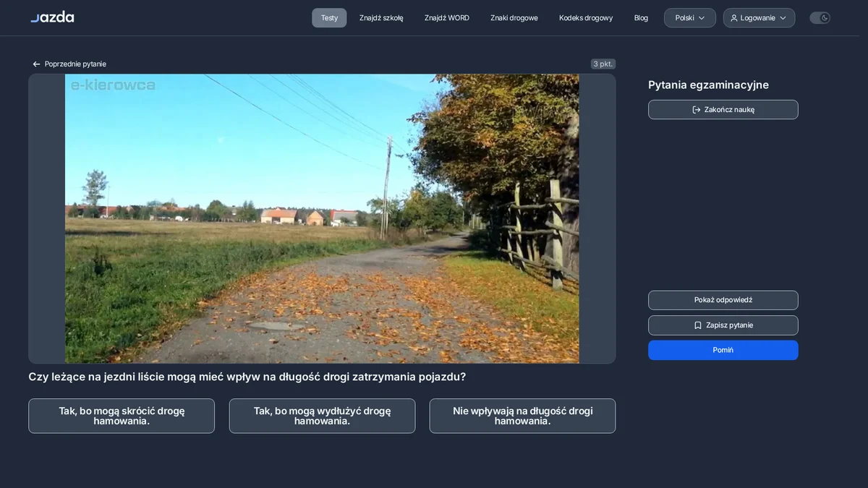This screenshot has width=868, height=488.
Task: Go back via Poprzednie pytanie link
Action: coord(69,64)
